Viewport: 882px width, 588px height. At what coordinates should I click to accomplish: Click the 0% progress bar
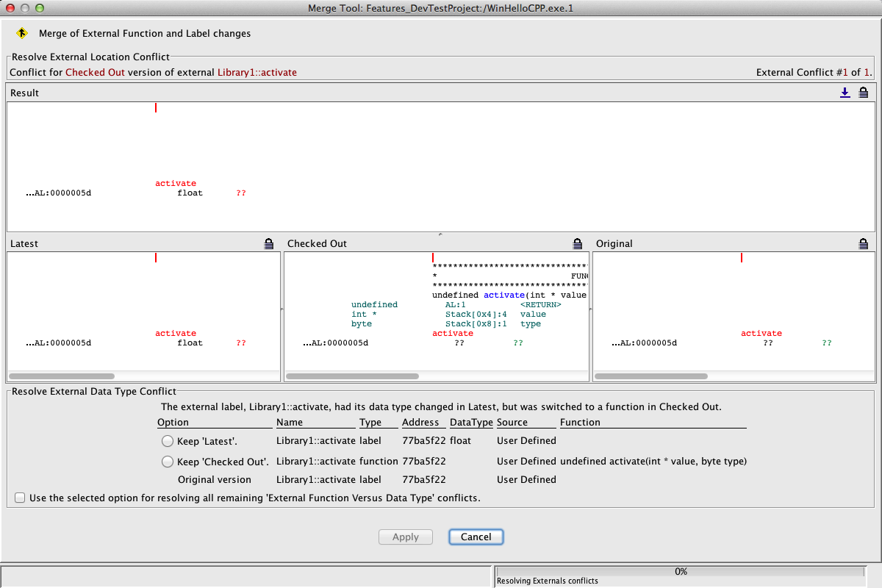click(x=680, y=571)
